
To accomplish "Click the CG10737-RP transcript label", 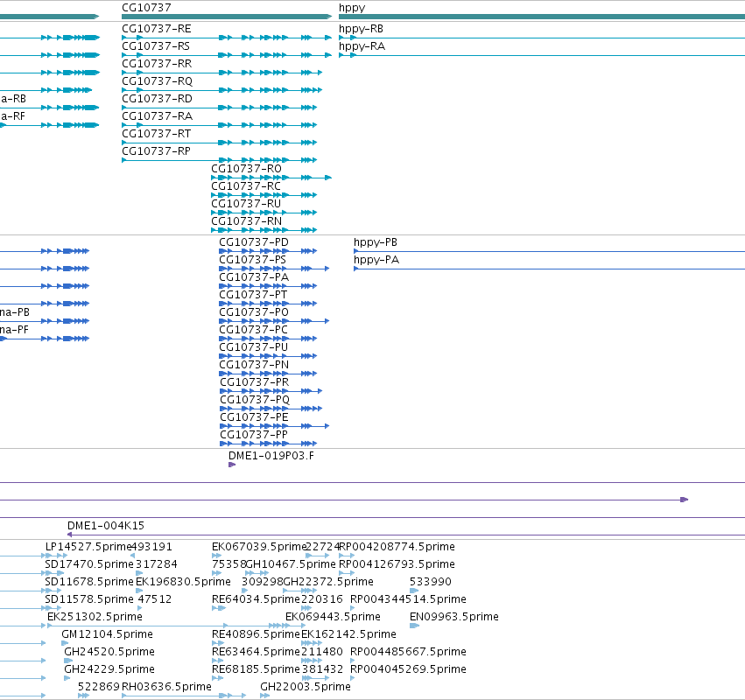I will pos(156,151).
